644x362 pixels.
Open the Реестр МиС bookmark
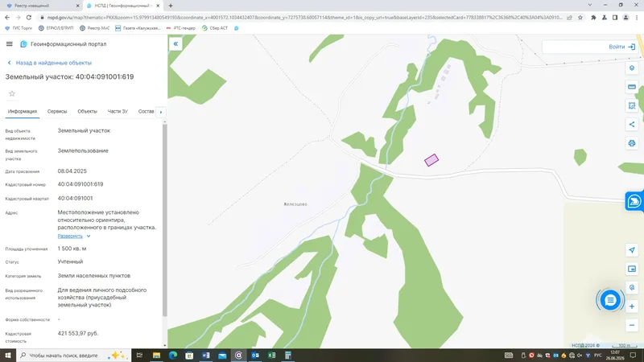point(94,28)
